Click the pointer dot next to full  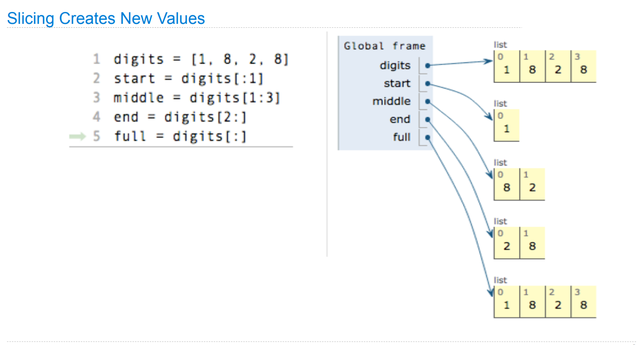(427, 138)
